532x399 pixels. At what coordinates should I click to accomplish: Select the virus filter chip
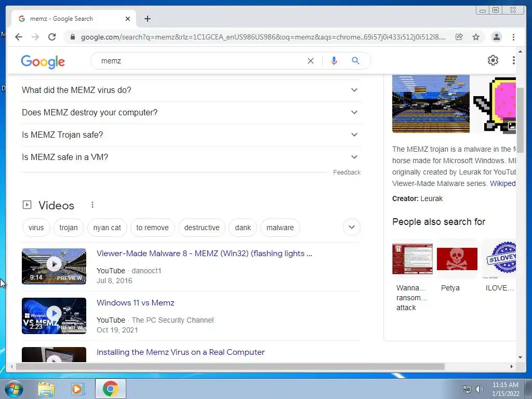(36, 228)
